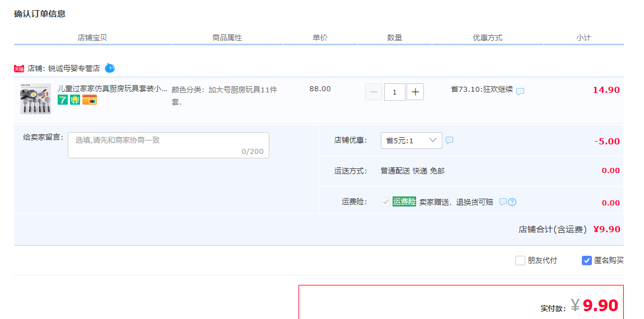Decrease quantity with the minus button
This screenshot has width=644, height=319.
(x=374, y=92)
